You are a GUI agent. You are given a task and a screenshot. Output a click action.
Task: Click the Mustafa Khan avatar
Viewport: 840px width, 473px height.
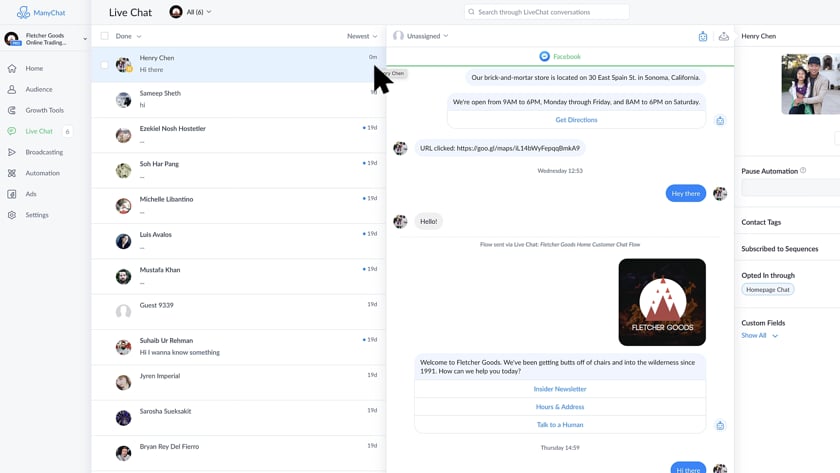123,276
